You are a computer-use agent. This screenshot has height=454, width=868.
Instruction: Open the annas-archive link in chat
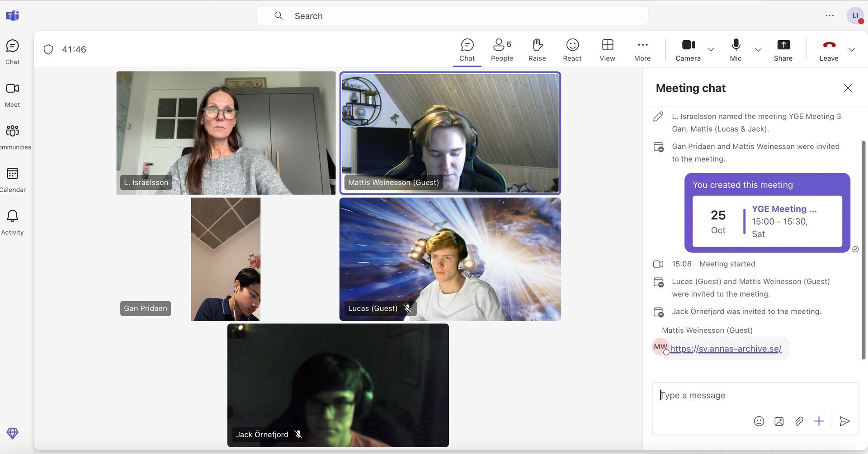click(725, 349)
